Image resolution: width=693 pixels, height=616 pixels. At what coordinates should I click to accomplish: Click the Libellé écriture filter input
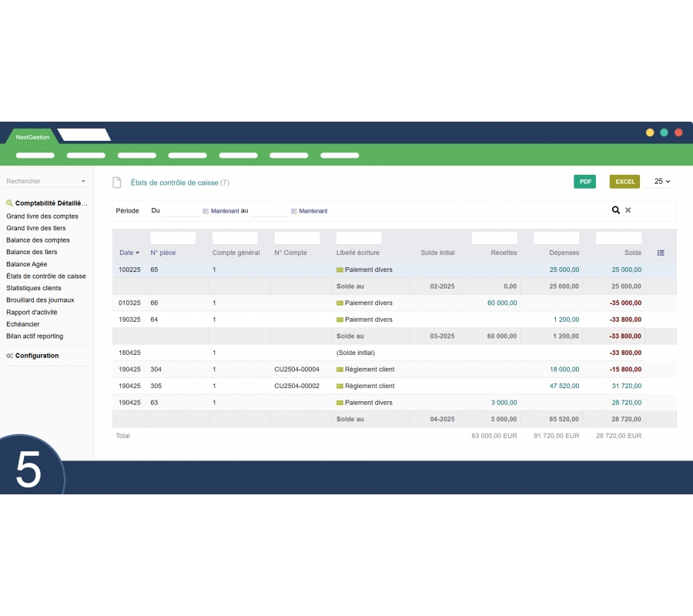(359, 238)
